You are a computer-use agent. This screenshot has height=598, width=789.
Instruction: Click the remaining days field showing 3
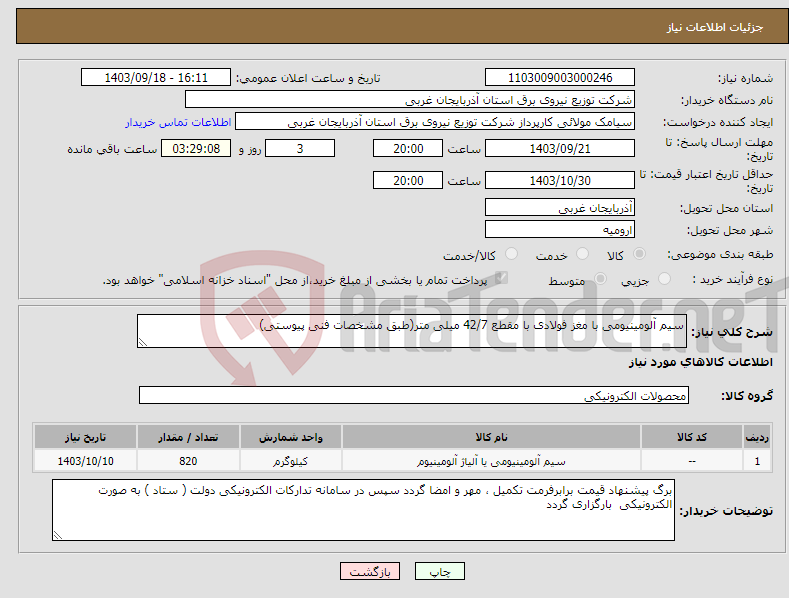tap(300, 148)
